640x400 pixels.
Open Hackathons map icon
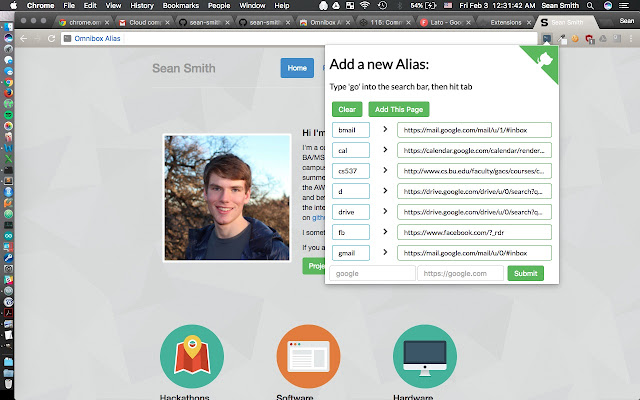192,356
